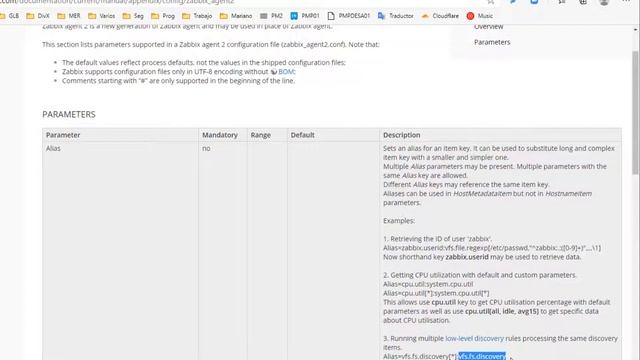The image size is (640, 360).
Task: Click bold 'zabbix.userid' shorthand key text
Action: [467, 257]
